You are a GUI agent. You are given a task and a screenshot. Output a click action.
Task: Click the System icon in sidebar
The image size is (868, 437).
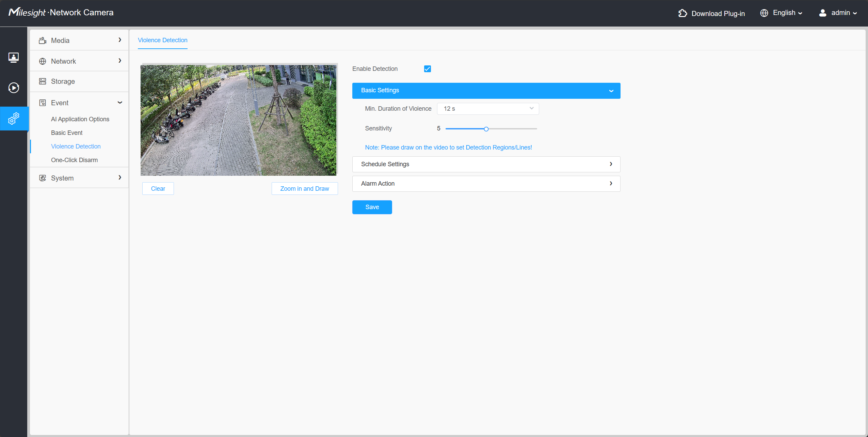pyautogui.click(x=43, y=178)
